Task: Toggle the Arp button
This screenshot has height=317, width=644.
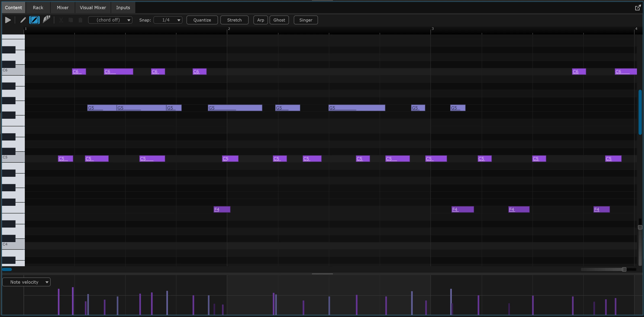Action: [261, 20]
